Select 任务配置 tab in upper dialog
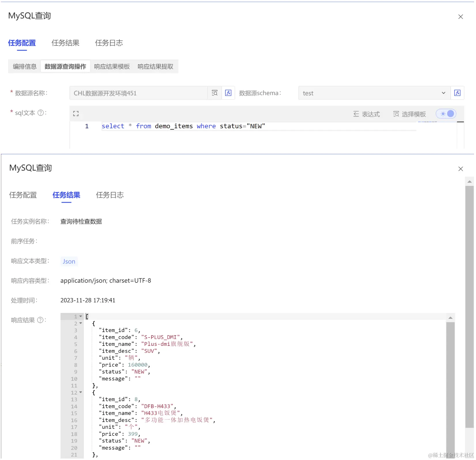Screen dimensions: 476x460 coord(22,43)
